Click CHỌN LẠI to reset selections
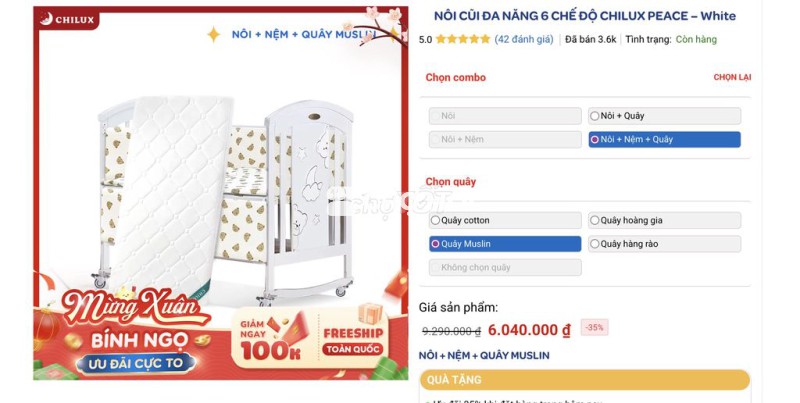The width and height of the screenshot is (800, 403). click(732, 77)
